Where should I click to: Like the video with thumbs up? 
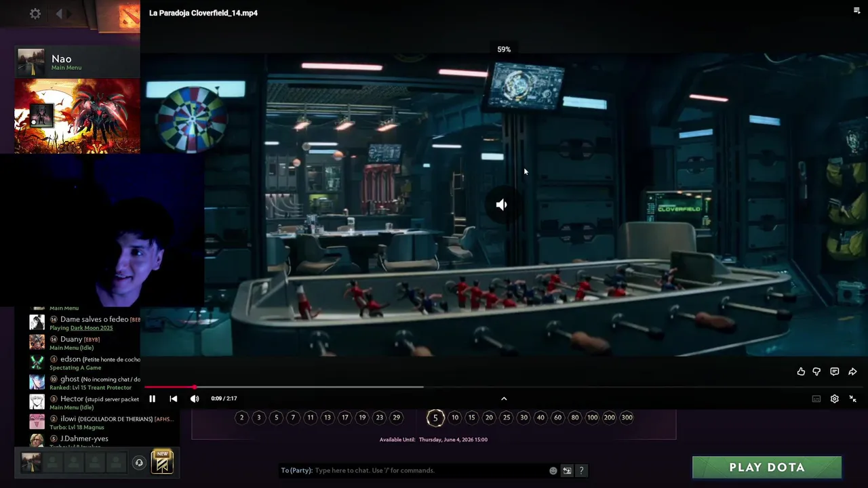[x=801, y=371]
